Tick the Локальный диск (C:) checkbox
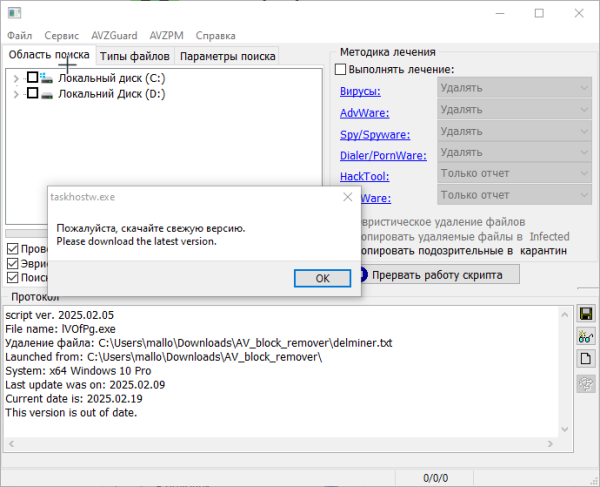This screenshot has height=487, width=600. pos(33,77)
